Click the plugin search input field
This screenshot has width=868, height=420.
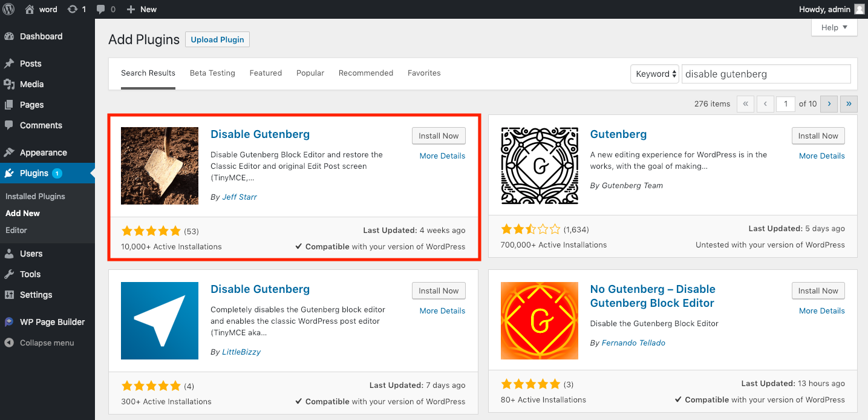tap(766, 73)
